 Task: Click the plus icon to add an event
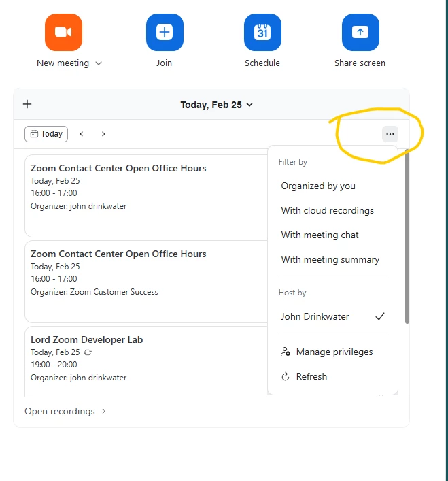[27, 104]
